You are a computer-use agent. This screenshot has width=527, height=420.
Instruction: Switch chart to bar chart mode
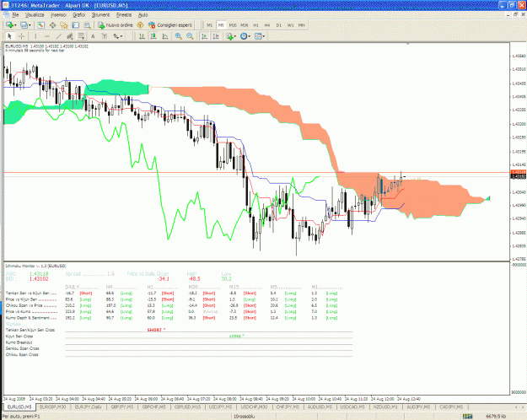pos(142,36)
